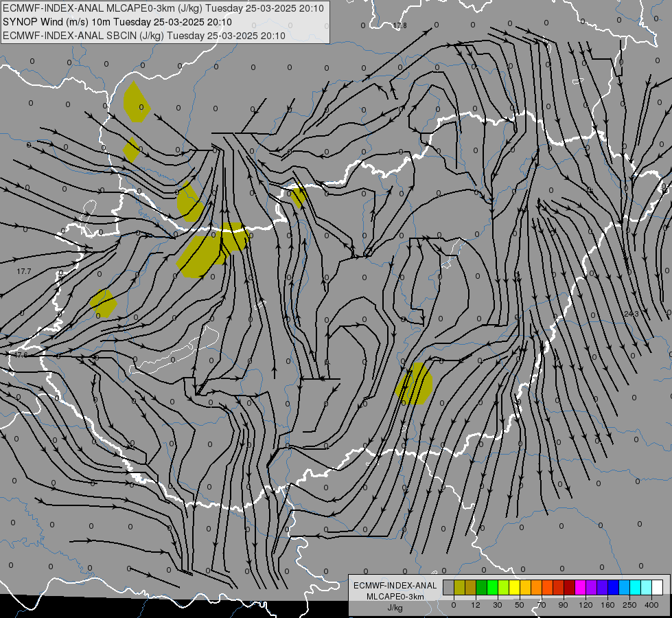Select the pure blue legend swatch
Screen dimensions: 672x618
[613, 587]
